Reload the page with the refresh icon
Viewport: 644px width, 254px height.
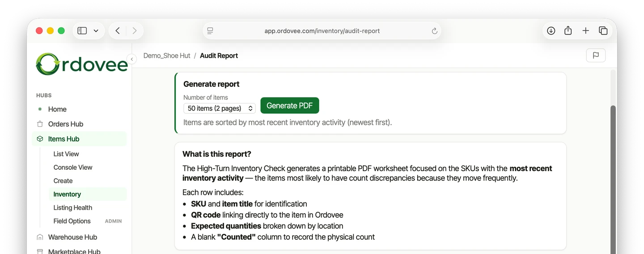[434, 31]
